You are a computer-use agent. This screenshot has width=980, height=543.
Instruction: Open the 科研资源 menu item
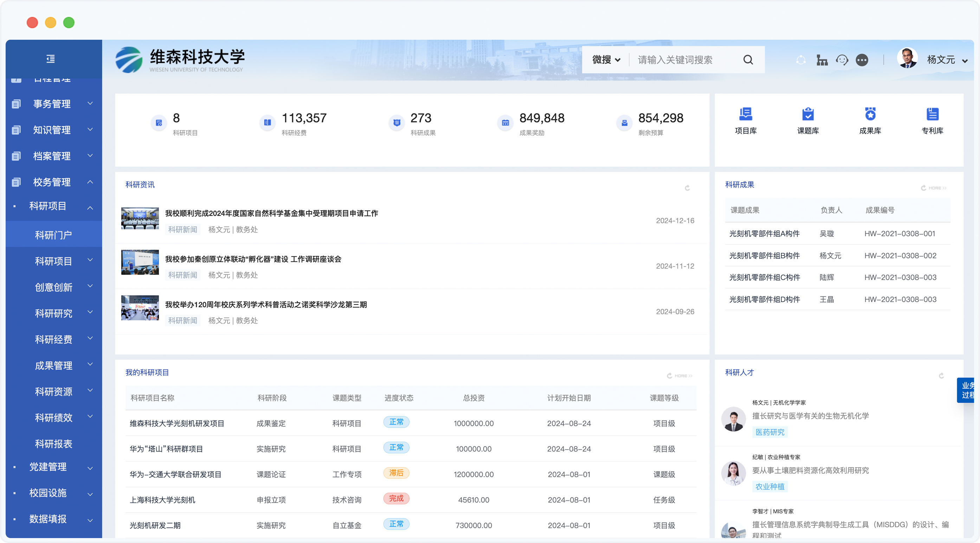click(54, 391)
